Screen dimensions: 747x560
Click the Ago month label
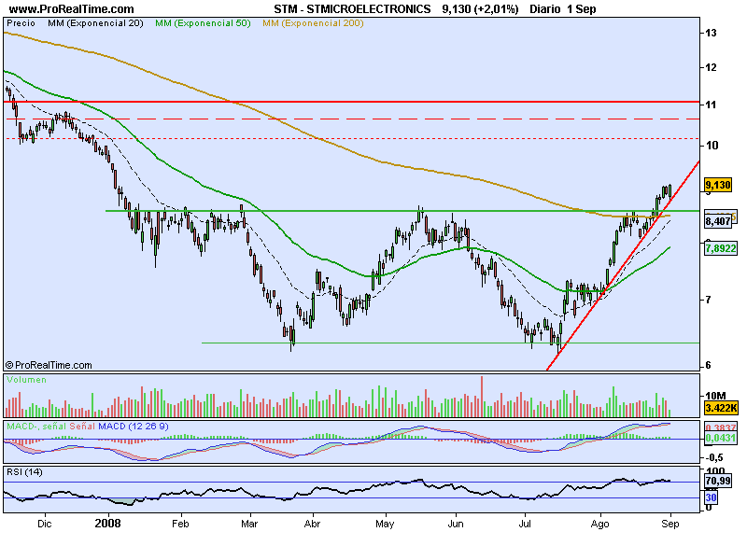click(599, 524)
